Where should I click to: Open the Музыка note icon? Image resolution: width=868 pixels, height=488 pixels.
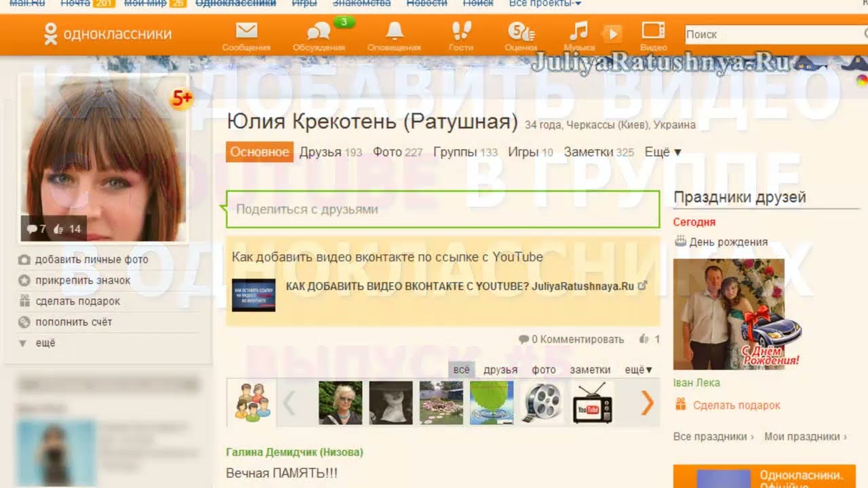[578, 31]
